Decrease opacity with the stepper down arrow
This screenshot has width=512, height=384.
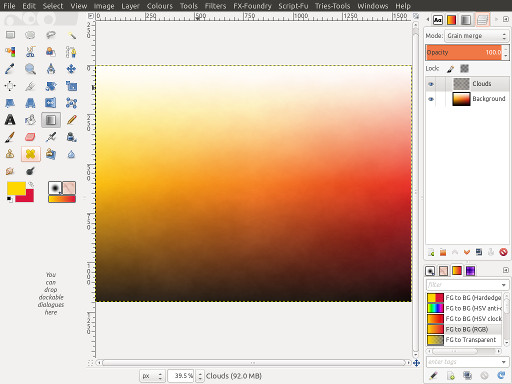click(506, 56)
